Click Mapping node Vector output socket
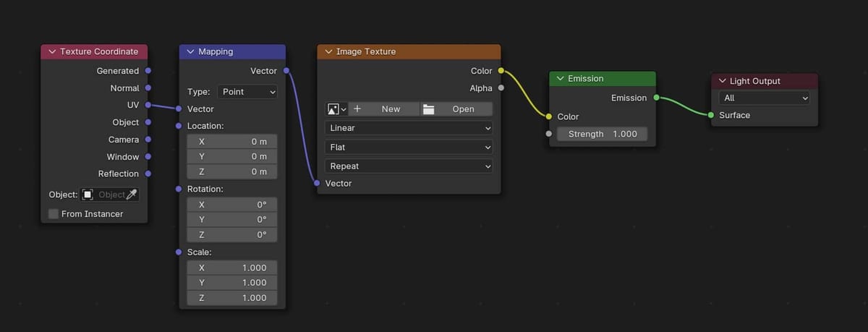Viewport: 868px width, 332px height. tap(286, 71)
